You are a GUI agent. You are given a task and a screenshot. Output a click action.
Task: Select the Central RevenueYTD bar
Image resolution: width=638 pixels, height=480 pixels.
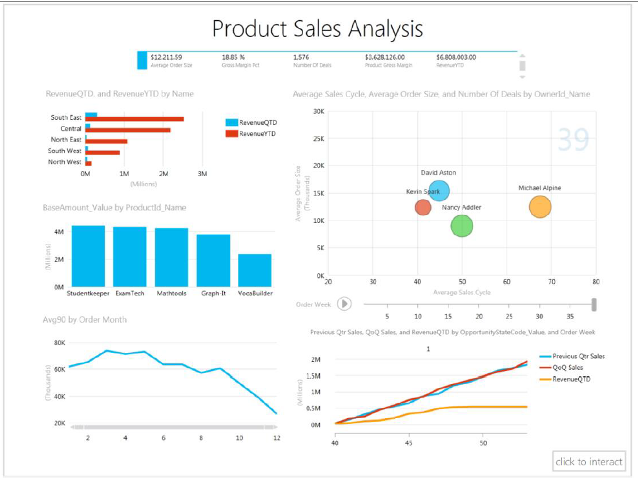point(130,130)
